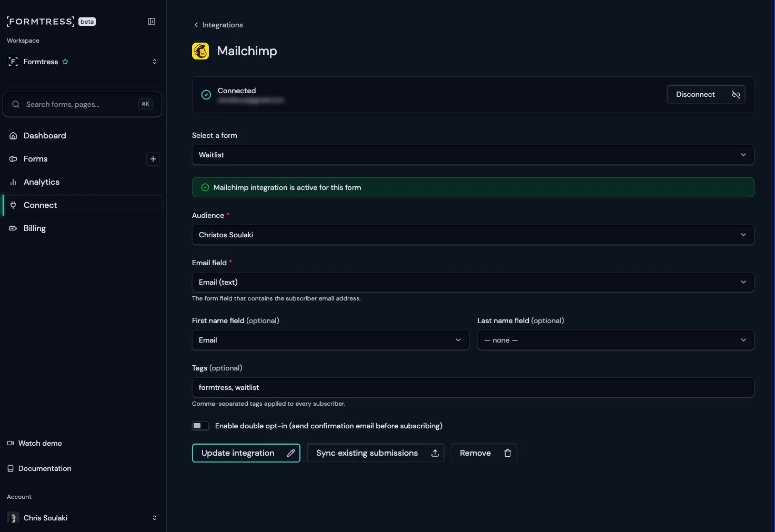Click the upload icon on Sync button

[x=435, y=453]
